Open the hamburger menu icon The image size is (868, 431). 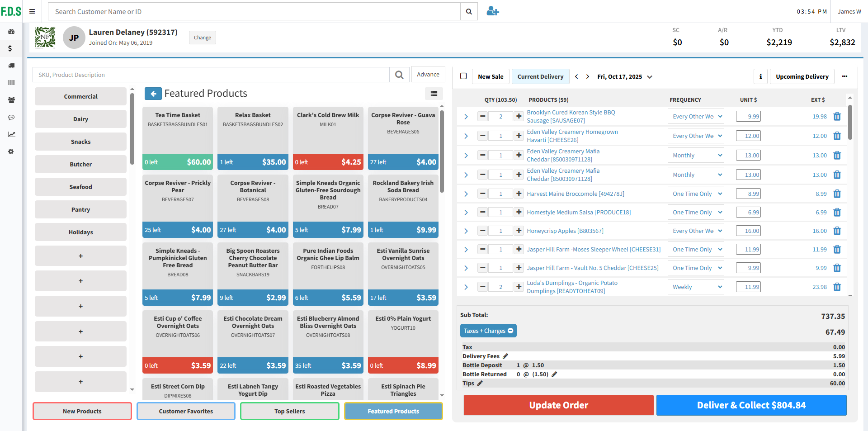click(32, 11)
